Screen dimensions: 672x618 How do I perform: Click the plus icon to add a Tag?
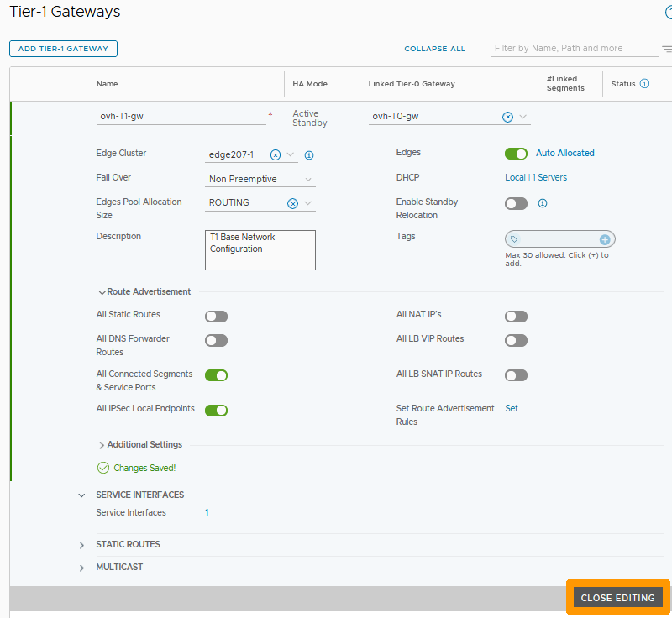tap(604, 239)
